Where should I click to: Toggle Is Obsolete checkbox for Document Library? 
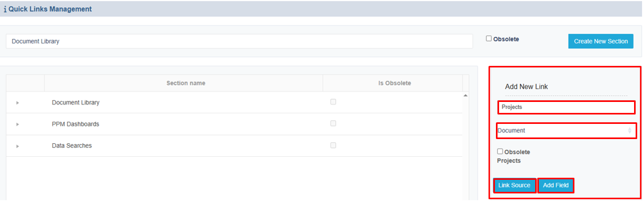coord(333,102)
